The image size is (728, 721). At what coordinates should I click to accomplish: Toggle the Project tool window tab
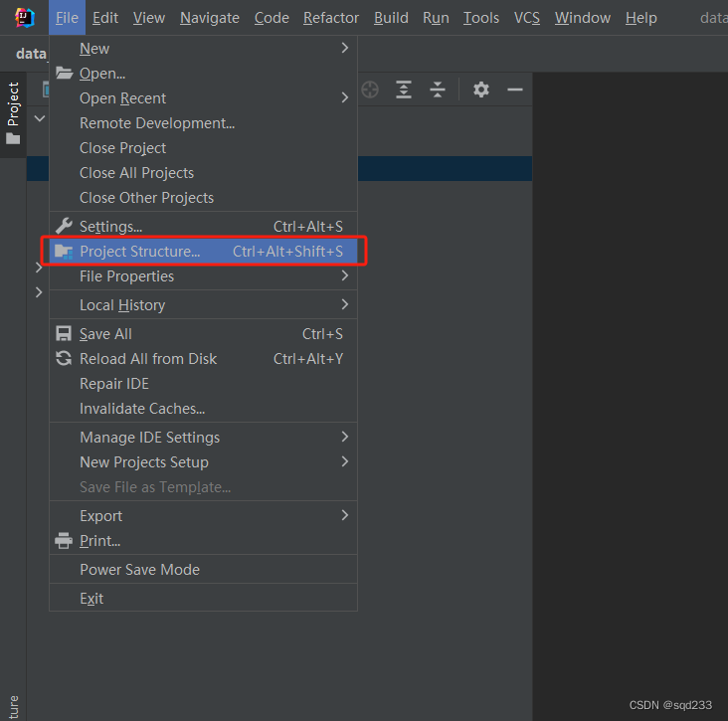coord(13,112)
